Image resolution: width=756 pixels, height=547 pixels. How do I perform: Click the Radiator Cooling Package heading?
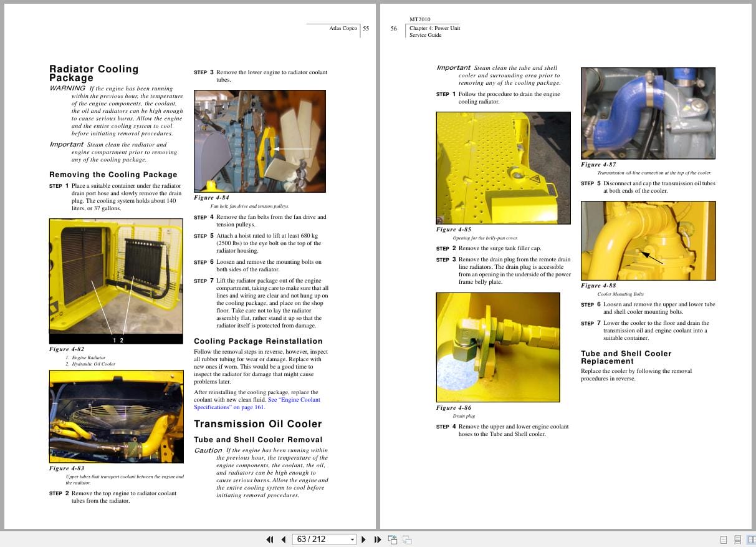coord(94,73)
